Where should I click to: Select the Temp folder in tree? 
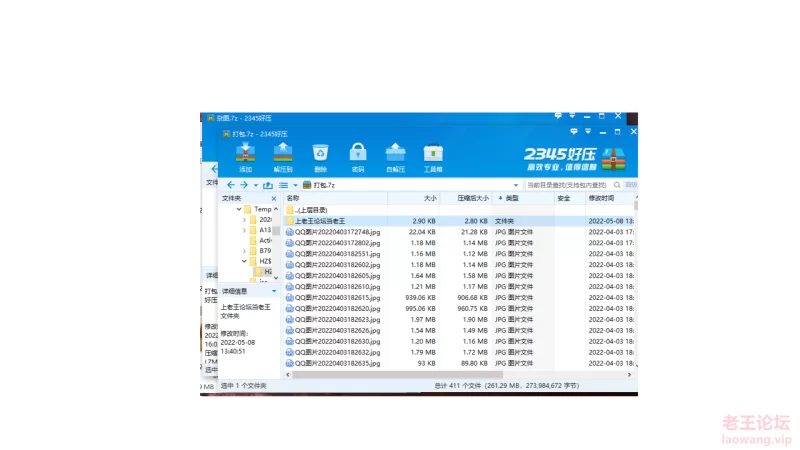[x=258, y=209]
